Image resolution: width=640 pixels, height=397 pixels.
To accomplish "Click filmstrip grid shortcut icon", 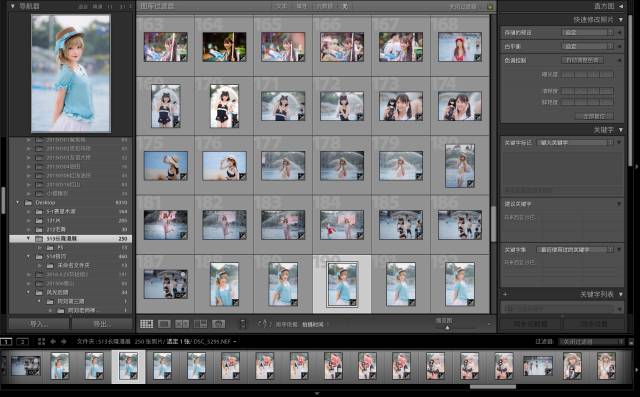I will point(41,342).
